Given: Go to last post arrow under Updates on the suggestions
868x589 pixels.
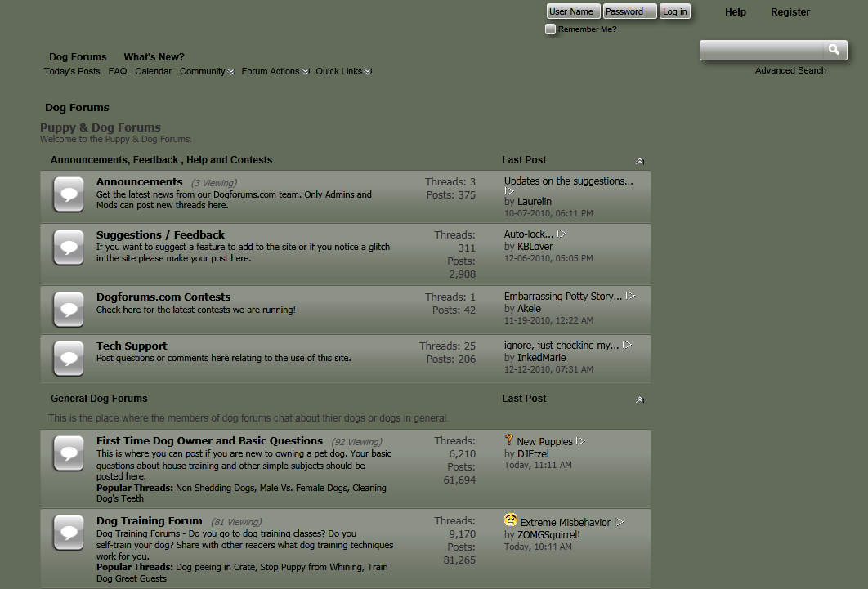Looking at the screenshot, I should point(509,191).
